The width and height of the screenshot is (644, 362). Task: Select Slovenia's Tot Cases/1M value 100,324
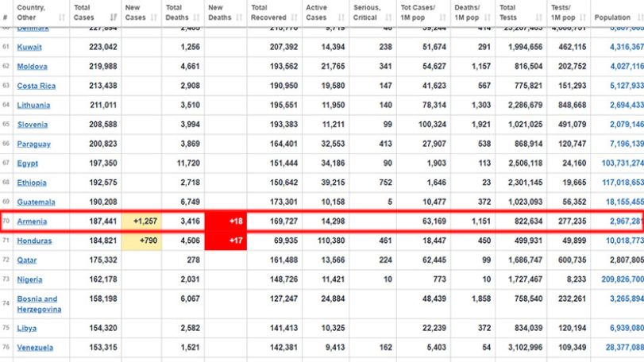pyautogui.click(x=433, y=125)
